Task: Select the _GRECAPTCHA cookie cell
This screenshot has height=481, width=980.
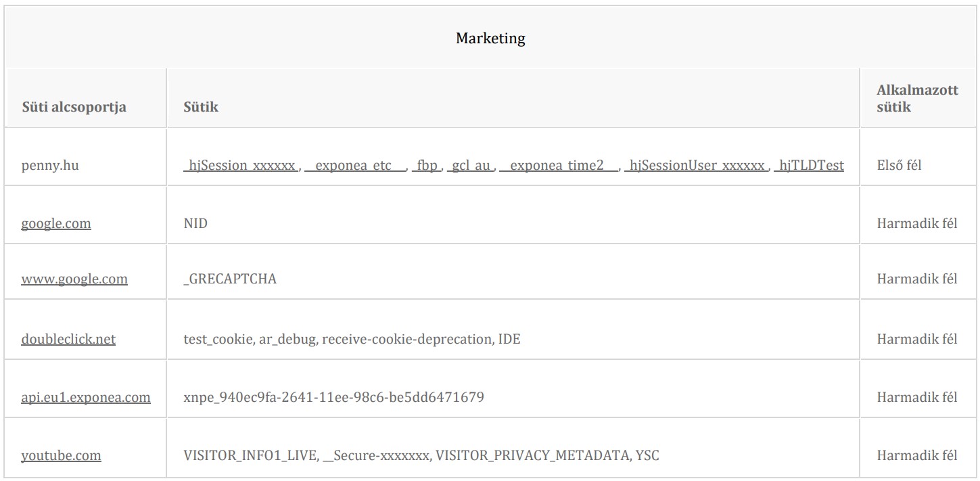Action: coord(230,279)
